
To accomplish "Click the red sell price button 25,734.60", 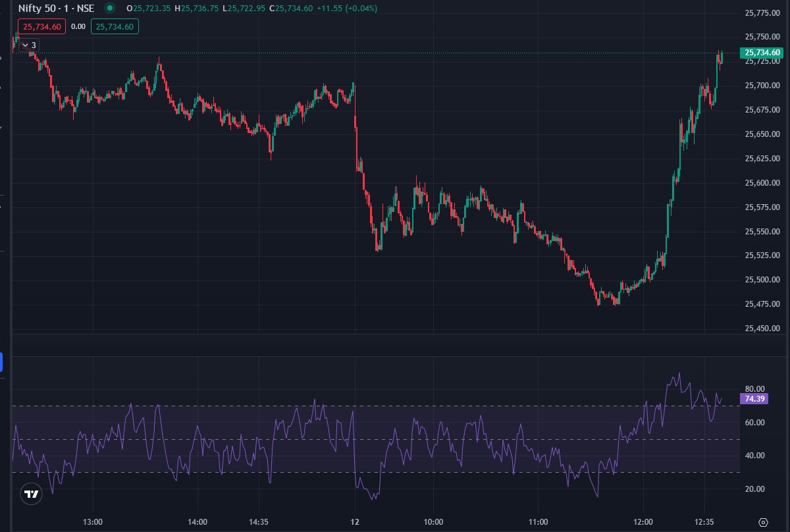I will click(42, 27).
